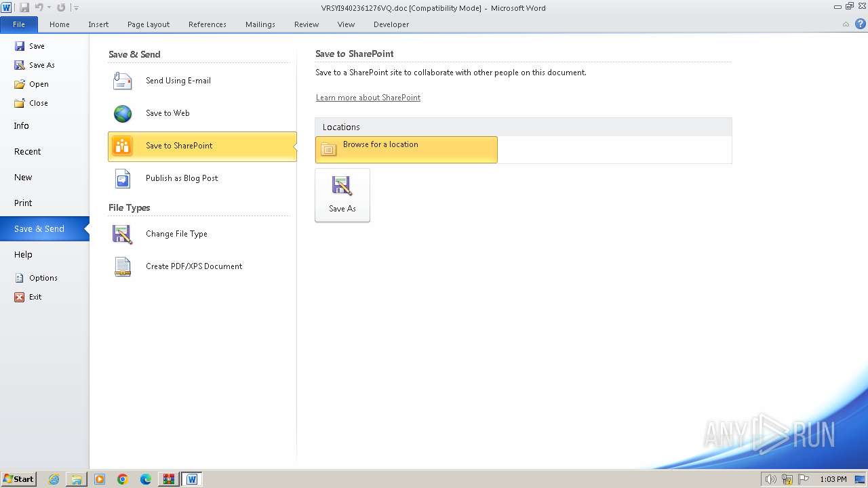Open File Explorer from taskbar
Image resolution: width=868 pixels, height=488 pixels.
point(77,479)
